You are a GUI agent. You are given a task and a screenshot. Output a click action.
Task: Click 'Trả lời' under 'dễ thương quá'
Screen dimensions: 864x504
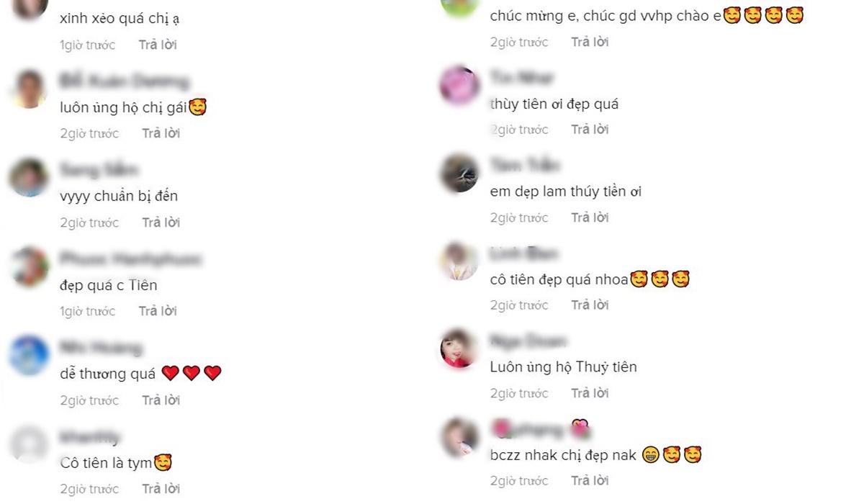click(161, 400)
